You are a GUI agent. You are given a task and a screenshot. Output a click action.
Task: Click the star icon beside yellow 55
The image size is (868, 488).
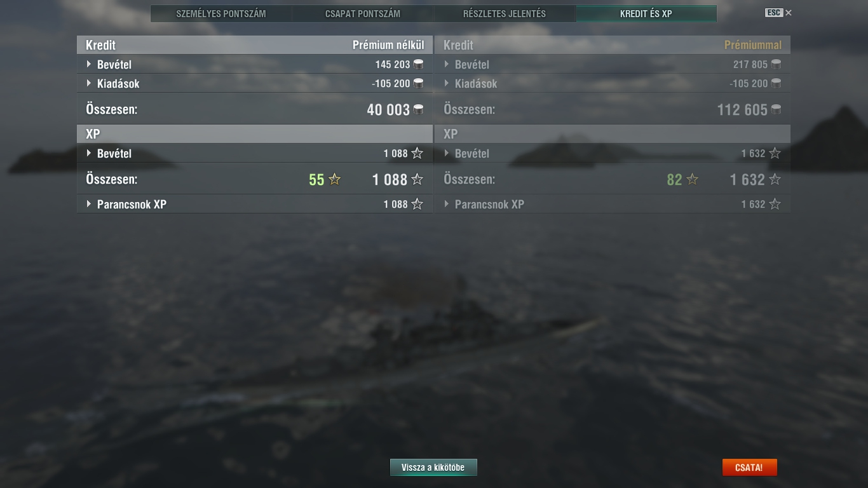click(x=334, y=180)
